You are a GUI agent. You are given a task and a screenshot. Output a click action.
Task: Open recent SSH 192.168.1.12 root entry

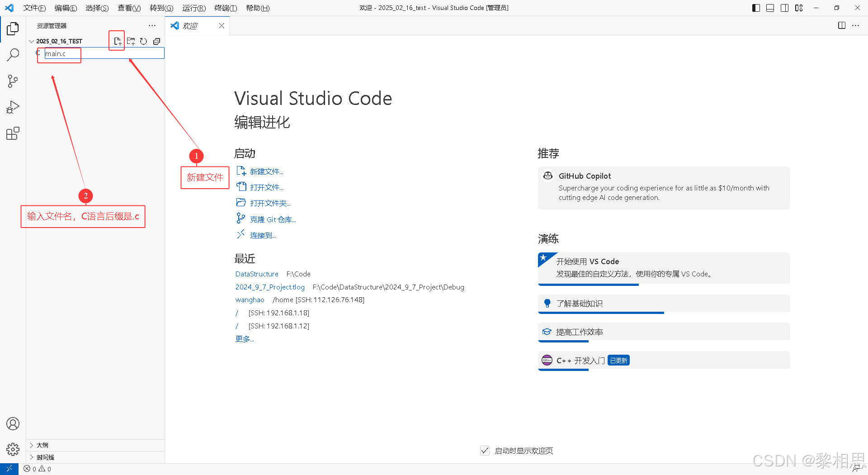tap(237, 326)
